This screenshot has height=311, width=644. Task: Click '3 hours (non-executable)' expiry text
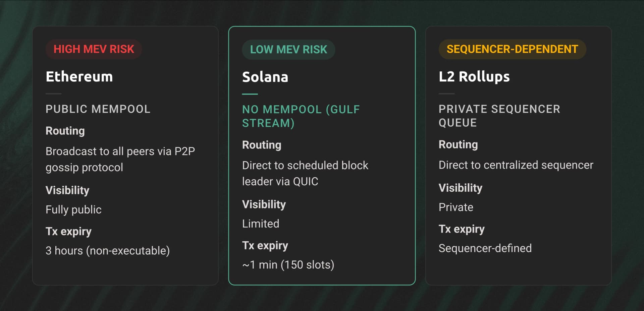click(x=108, y=250)
